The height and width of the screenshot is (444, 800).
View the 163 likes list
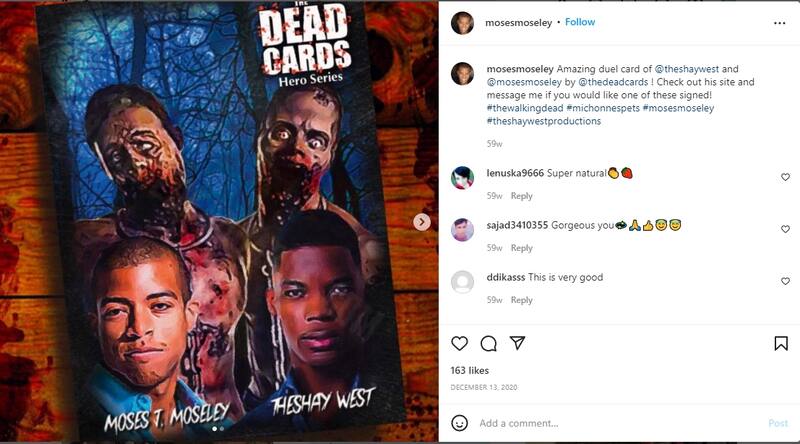469,371
